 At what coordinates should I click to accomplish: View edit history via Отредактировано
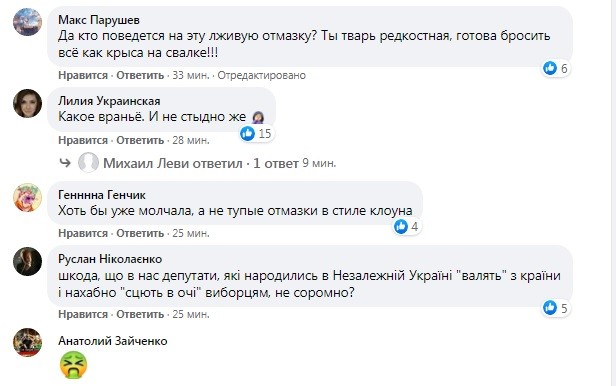(262, 75)
